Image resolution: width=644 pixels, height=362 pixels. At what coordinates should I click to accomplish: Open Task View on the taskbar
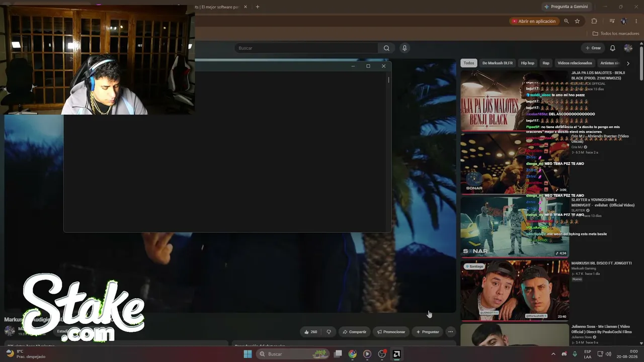click(338, 354)
